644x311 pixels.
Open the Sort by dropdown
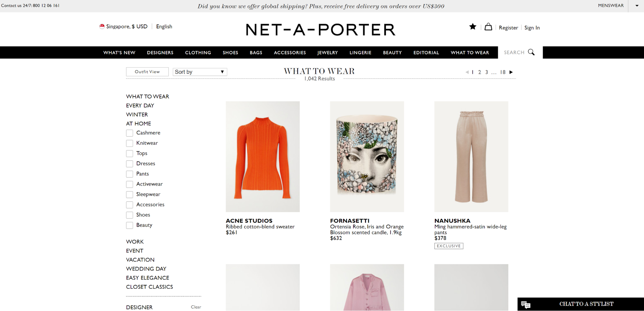click(x=200, y=72)
